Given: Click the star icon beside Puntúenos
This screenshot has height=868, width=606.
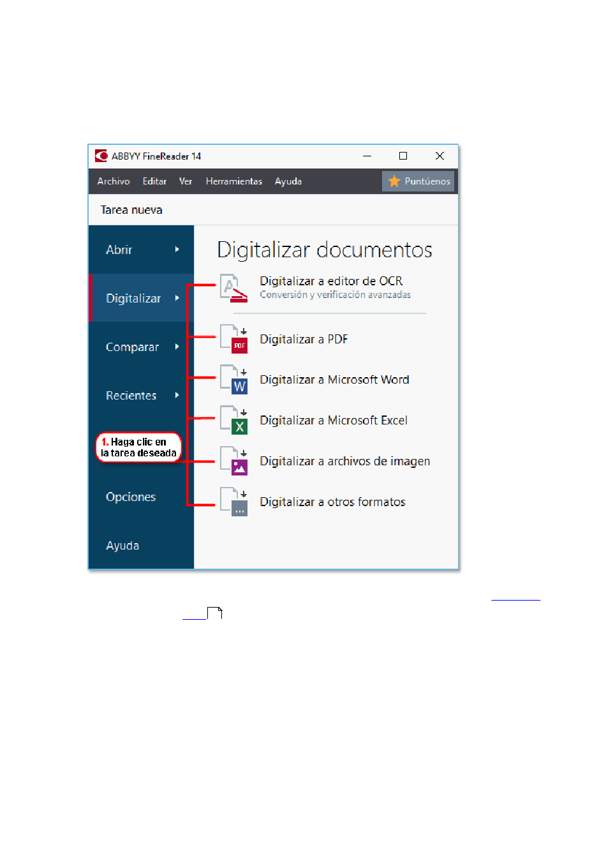Looking at the screenshot, I should (x=394, y=181).
